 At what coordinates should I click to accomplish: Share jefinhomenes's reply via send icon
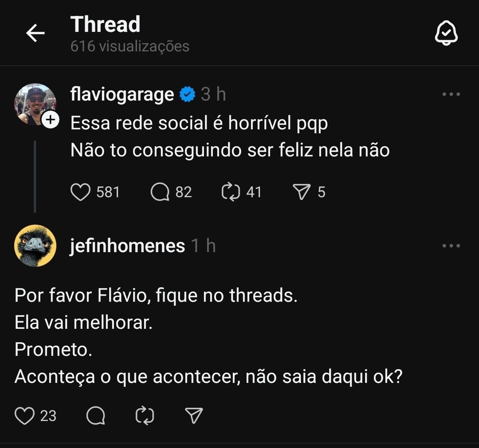[194, 415]
